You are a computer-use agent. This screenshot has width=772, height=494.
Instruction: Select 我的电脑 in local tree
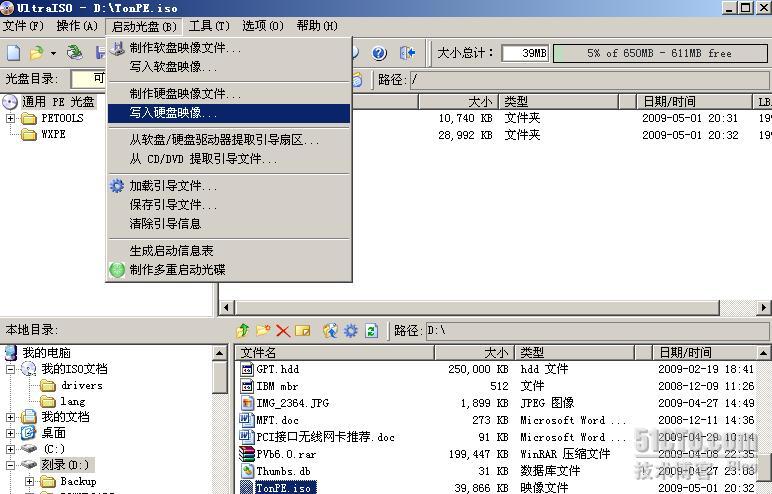tap(46, 353)
